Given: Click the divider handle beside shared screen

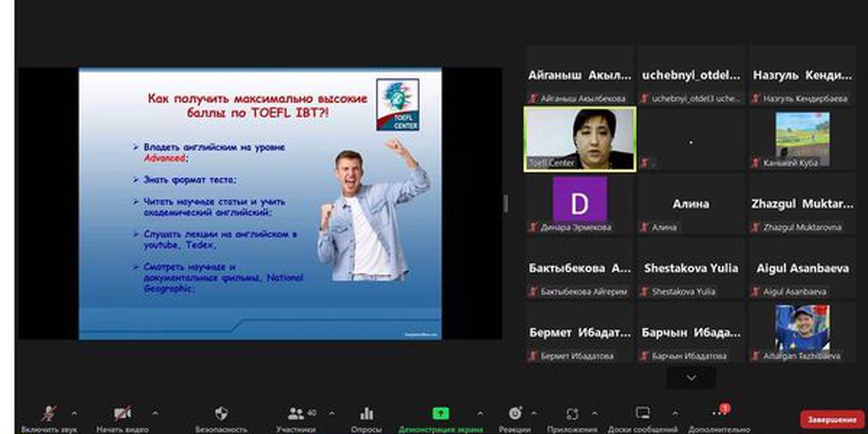Looking at the screenshot, I should coord(506,203).
